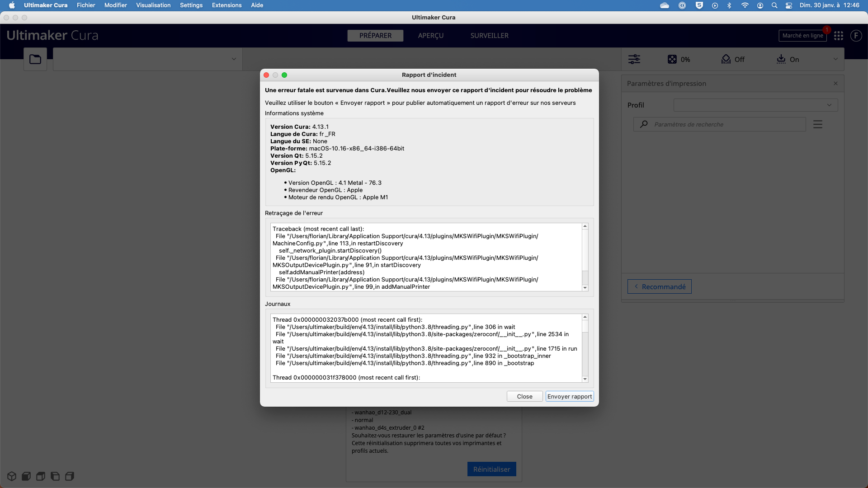The height and width of the screenshot is (488, 868).
Task: Click 'Plate-forme: macOS-10.16' info line
Action: pos(337,149)
